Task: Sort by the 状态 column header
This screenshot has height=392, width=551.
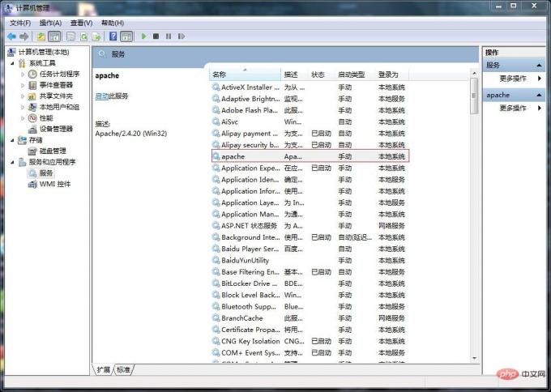Action: tap(322, 75)
